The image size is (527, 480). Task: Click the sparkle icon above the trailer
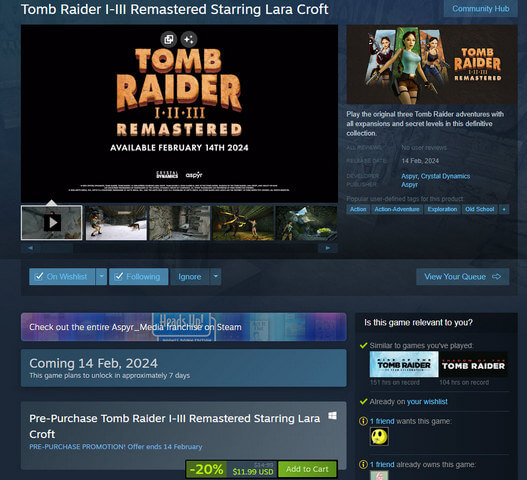[x=189, y=39]
